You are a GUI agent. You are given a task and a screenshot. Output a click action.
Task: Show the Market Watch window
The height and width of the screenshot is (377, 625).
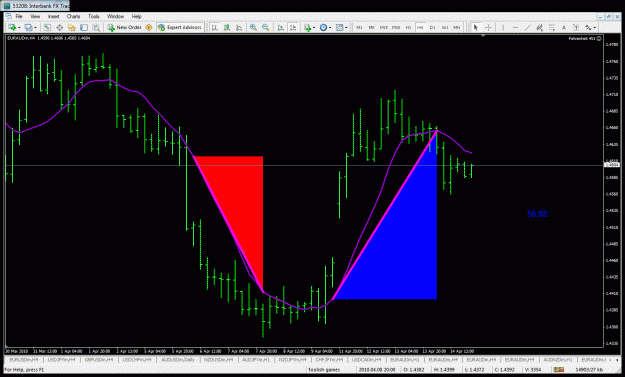47,27
